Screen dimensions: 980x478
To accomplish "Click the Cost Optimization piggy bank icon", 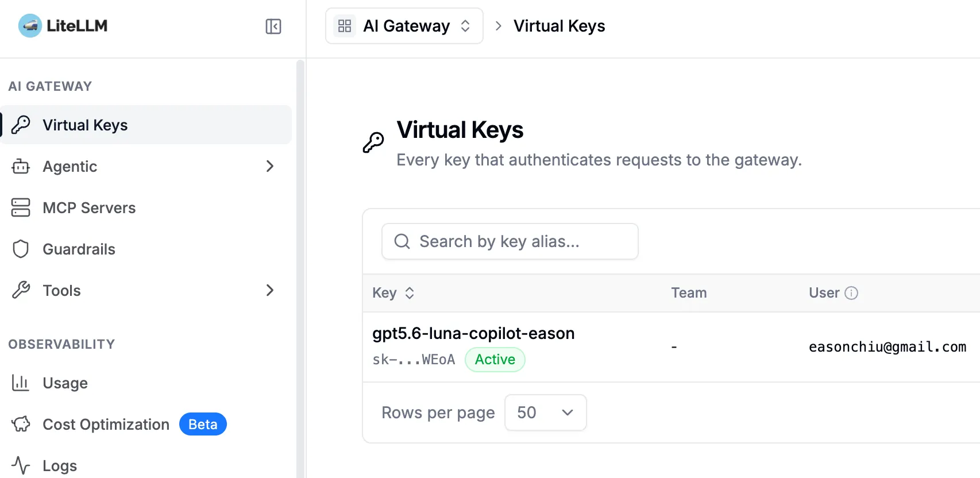I will [21, 424].
